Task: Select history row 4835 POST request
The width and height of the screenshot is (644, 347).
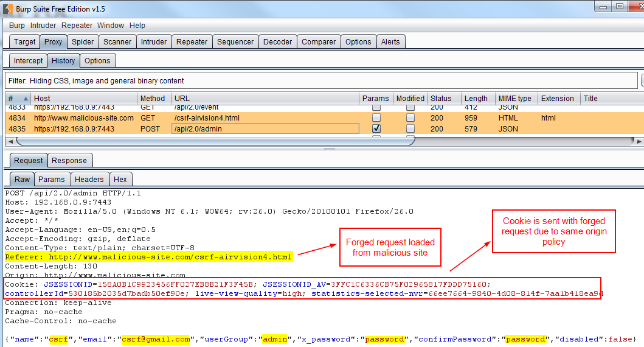Action: click(x=325, y=128)
